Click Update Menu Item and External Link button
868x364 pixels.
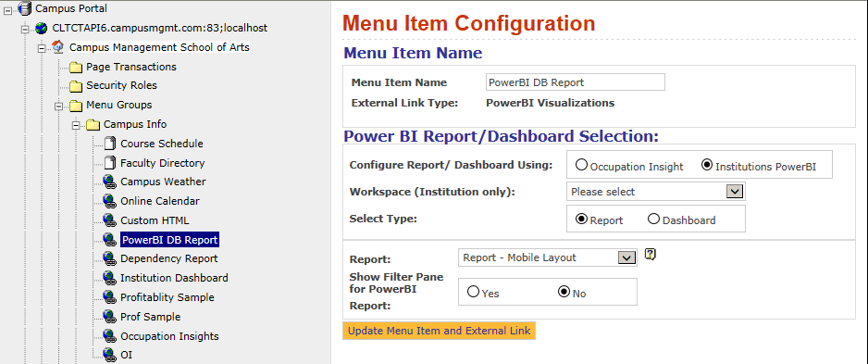point(439,331)
